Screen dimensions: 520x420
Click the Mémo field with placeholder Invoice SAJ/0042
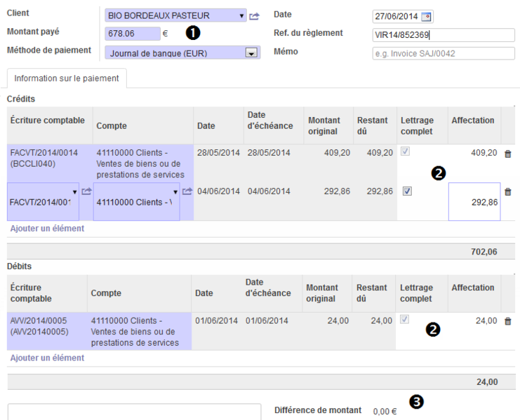point(444,53)
